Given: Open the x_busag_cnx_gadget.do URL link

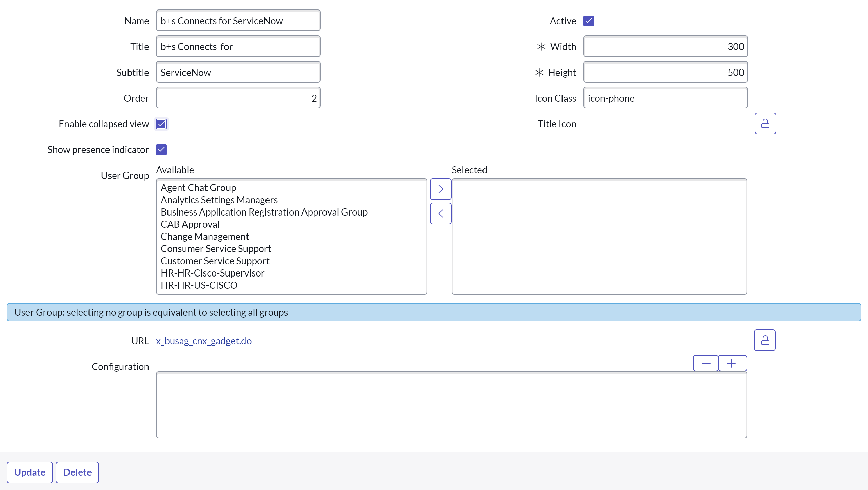Looking at the screenshot, I should [x=204, y=341].
